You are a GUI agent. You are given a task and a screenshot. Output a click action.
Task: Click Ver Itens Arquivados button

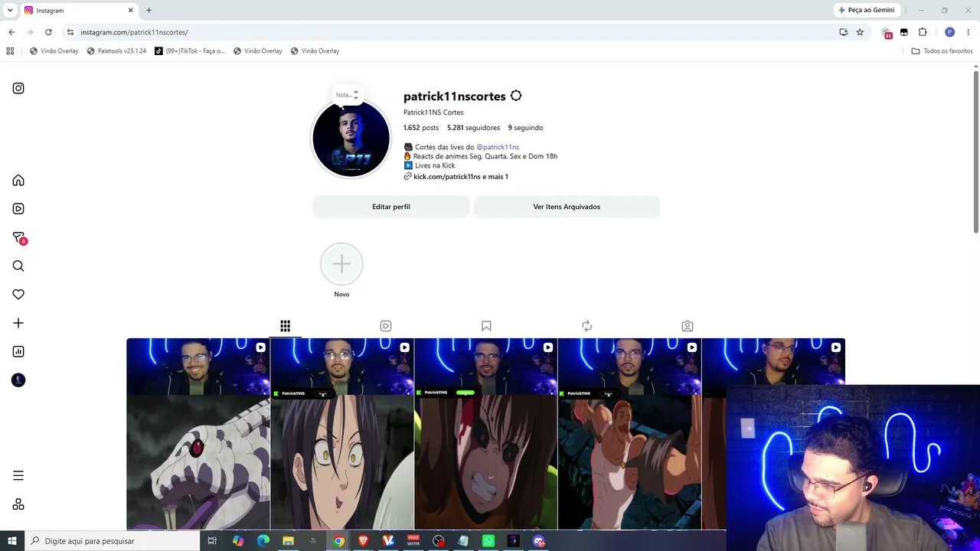tap(567, 207)
